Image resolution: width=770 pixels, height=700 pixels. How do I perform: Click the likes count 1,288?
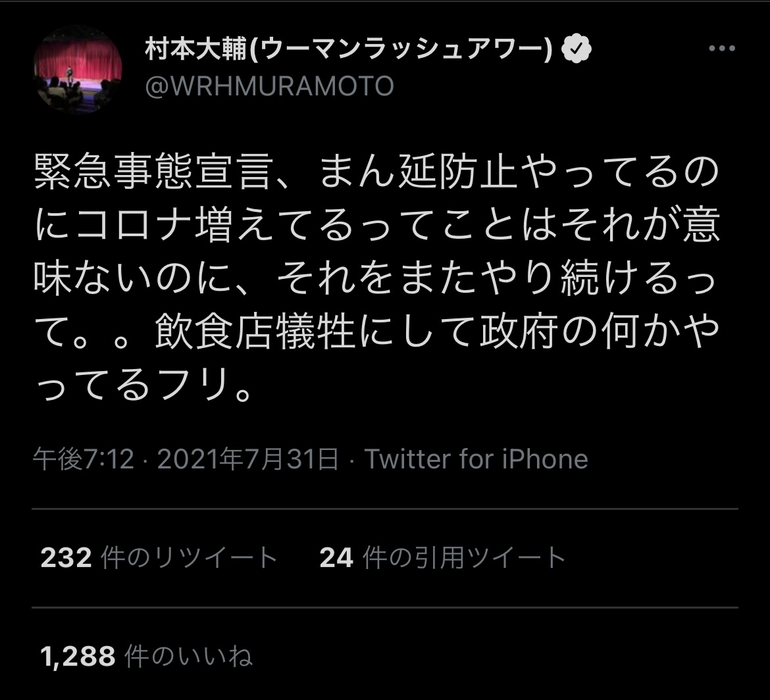pos(78,656)
